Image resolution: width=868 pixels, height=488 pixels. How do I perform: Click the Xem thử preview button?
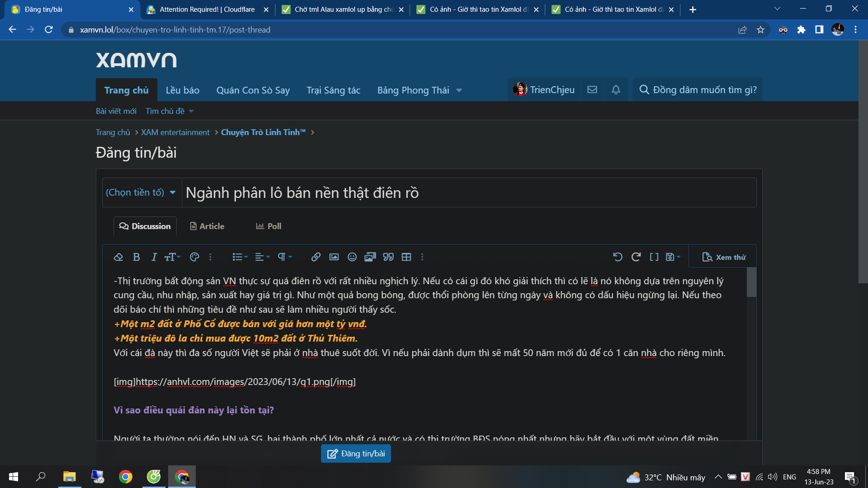point(724,257)
